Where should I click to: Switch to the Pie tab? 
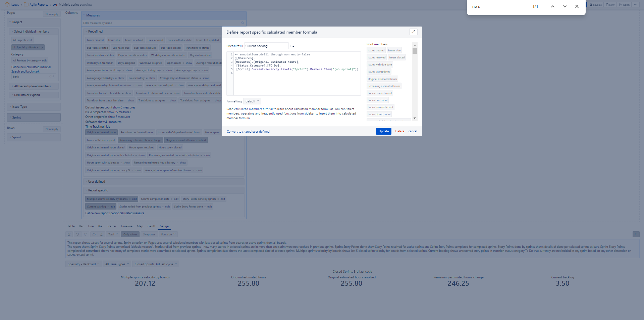point(100,226)
